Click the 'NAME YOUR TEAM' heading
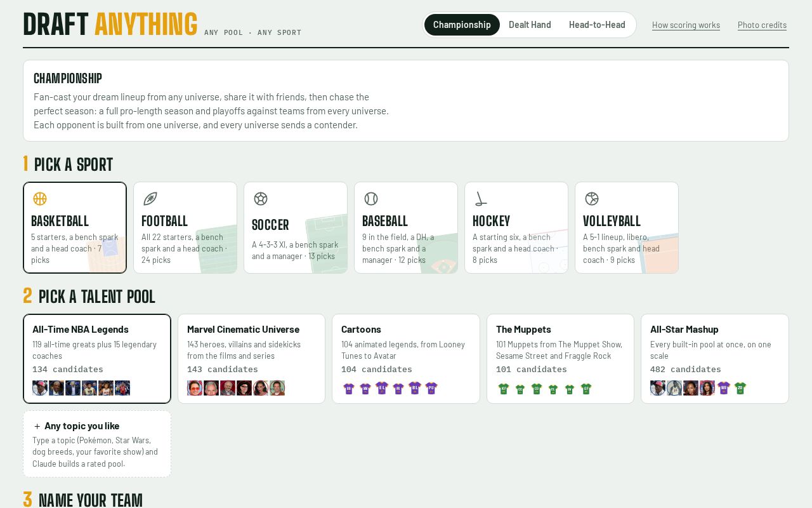Image resolution: width=812 pixels, height=508 pixels. click(91, 500)
